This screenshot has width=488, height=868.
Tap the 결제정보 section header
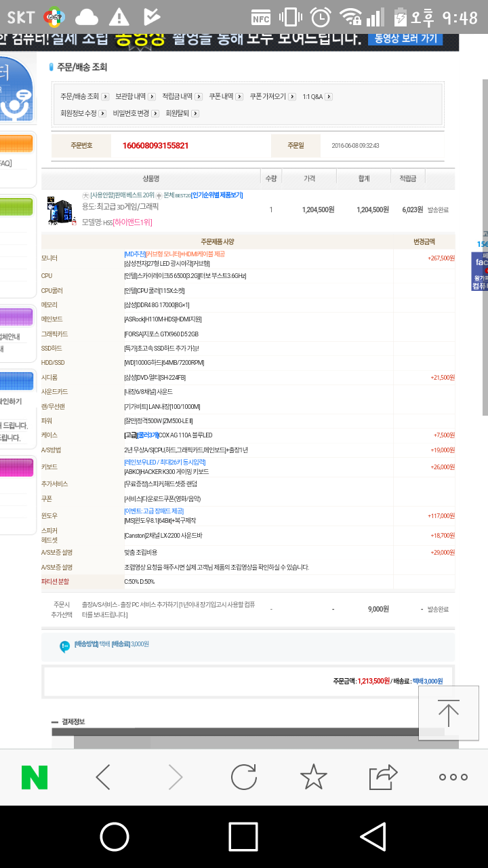click(x=73, y=722)
